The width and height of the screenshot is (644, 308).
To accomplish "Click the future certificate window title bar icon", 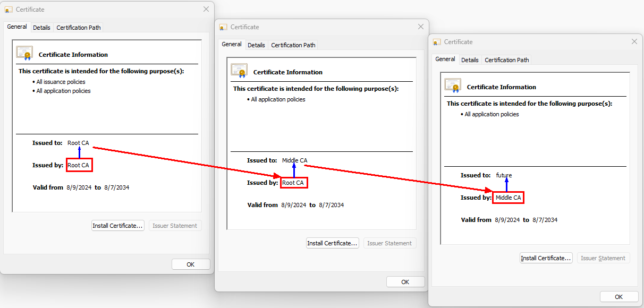I will 437,42.
